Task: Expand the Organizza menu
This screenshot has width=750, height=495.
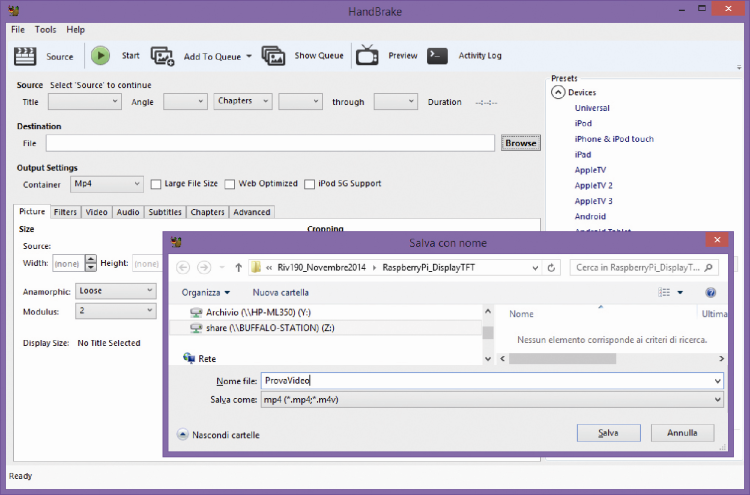Action: point(206,292)
